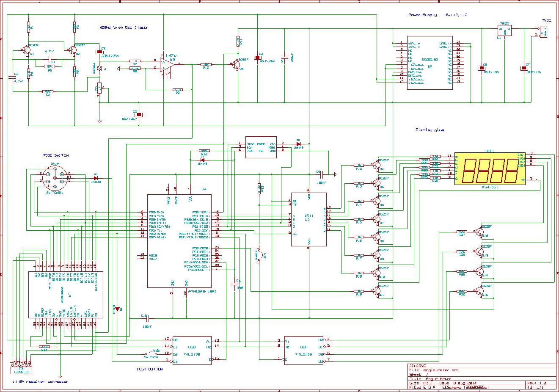This screenshot has width=559, height=392.
Task: Click digit driver transistor Q12
Action: tap(480, 231)
